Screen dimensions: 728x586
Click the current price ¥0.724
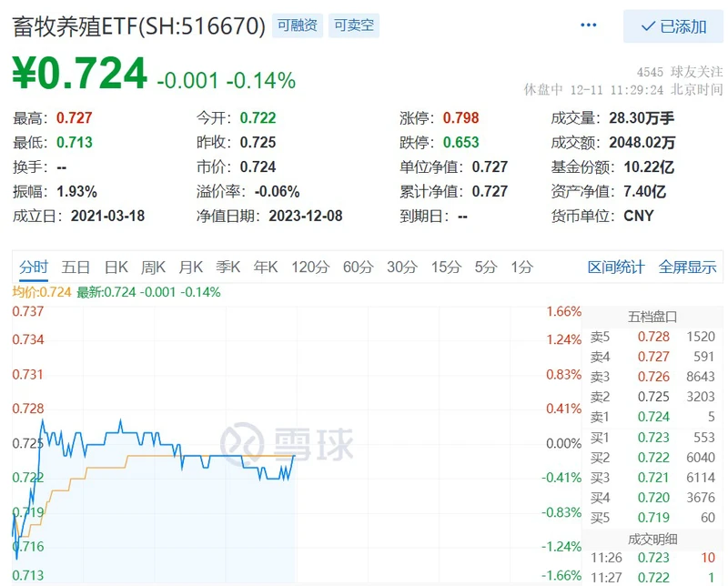point(79,73)
